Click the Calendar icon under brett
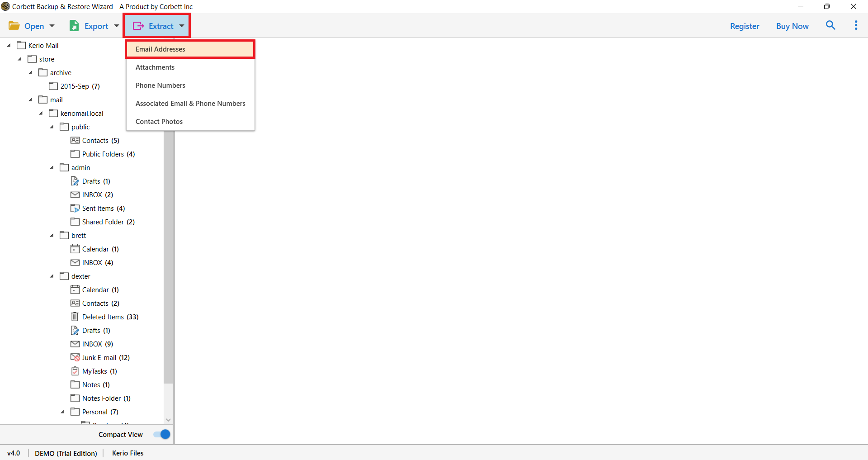The width and height of the screenshot is (868, 460). [75, 249]
